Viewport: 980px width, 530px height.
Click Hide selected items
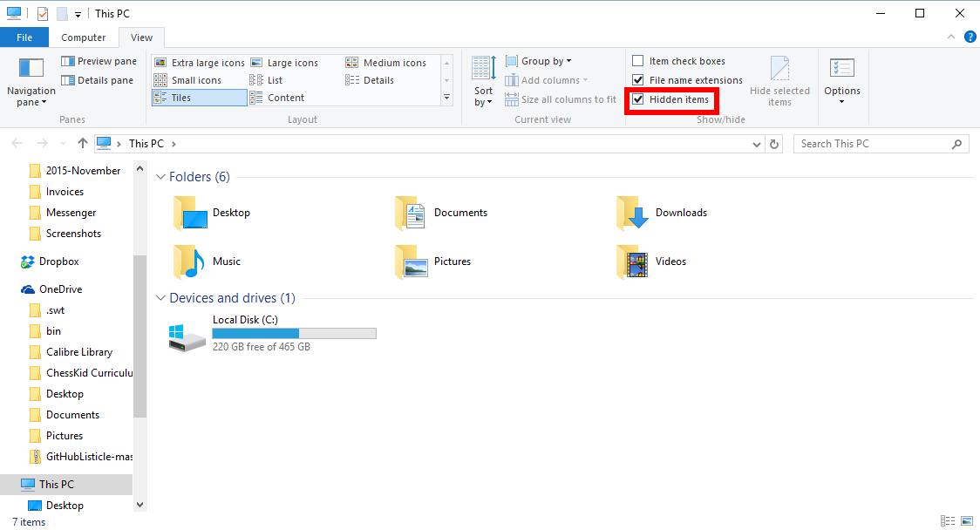780,78
